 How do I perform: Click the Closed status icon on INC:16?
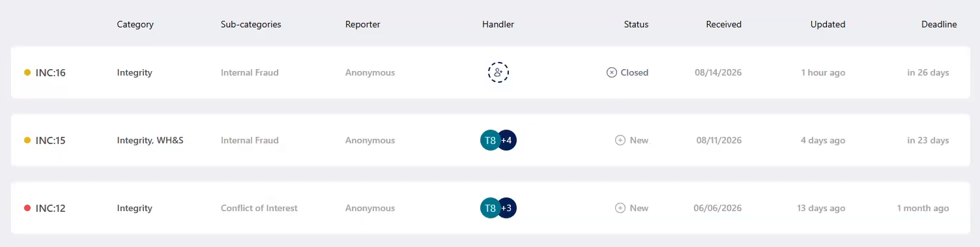point(612,72)
